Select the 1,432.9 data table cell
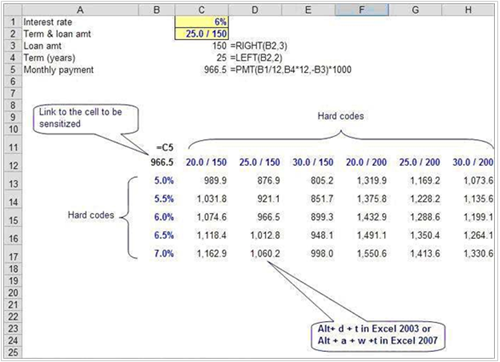This screenshot has width=500, height=362. tap(372, 217)
